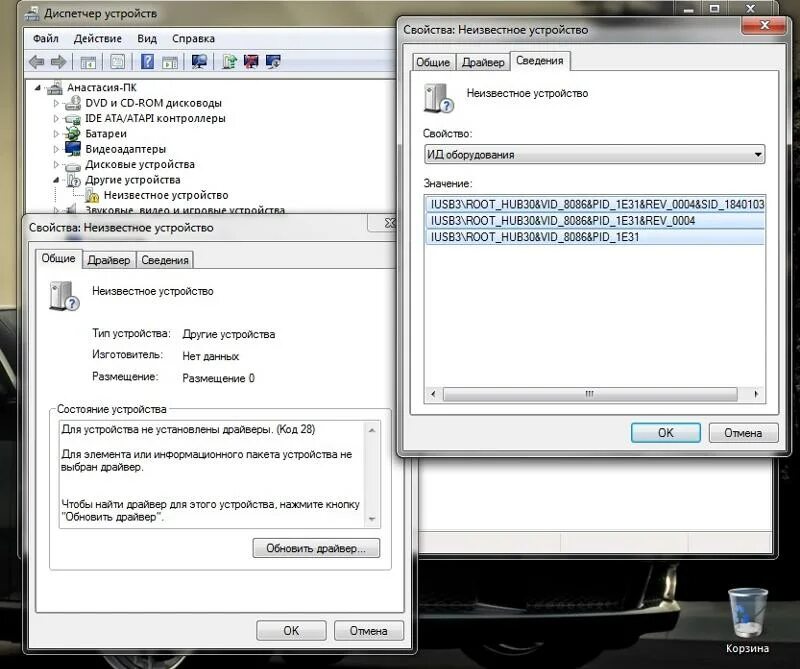Collapse the Анастасия-ПК root node
Screen dimensions: 800x669
(38, 88)
